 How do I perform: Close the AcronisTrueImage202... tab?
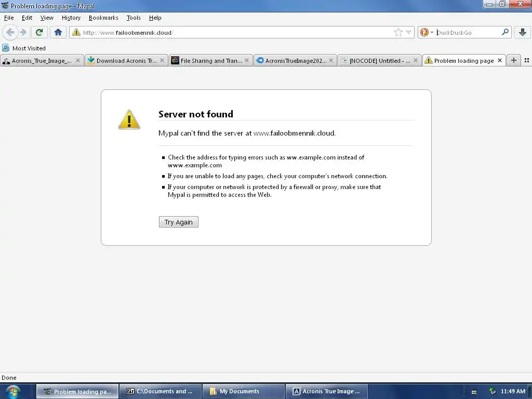pos(331,60)
